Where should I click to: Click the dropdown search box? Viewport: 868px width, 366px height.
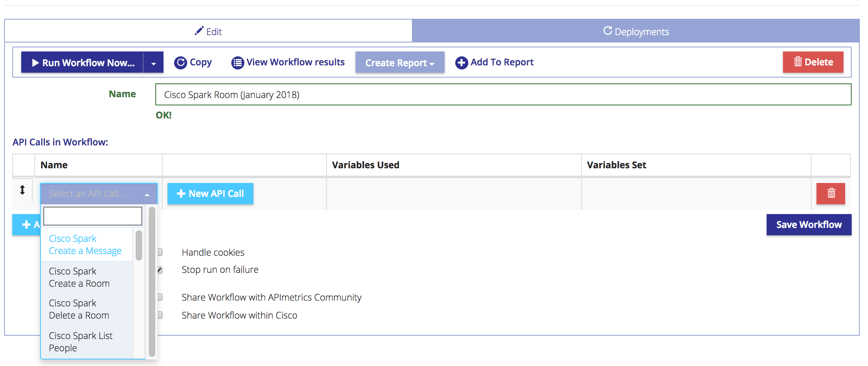pos(93,216)
